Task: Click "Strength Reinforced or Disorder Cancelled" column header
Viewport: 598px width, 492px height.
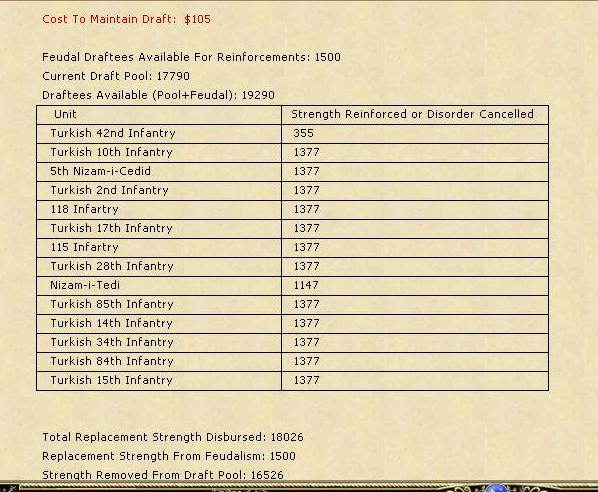Action: pyautogui.click(x=412, y=114)
